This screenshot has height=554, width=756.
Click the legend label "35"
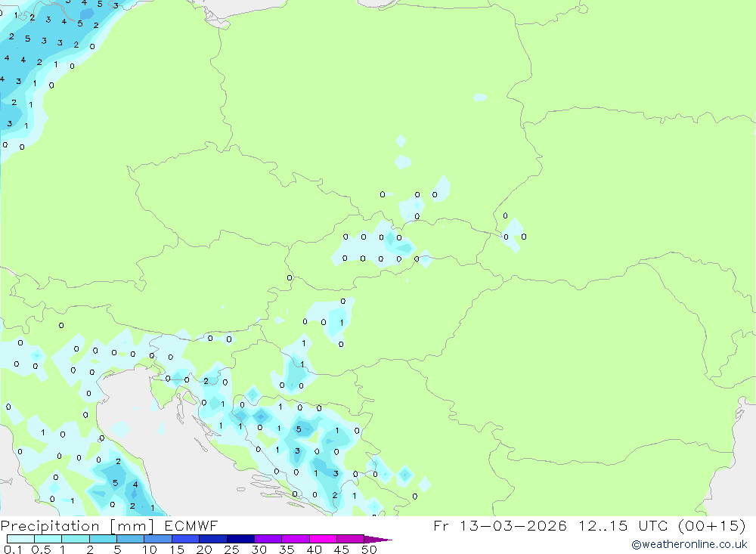click(287, 549)
